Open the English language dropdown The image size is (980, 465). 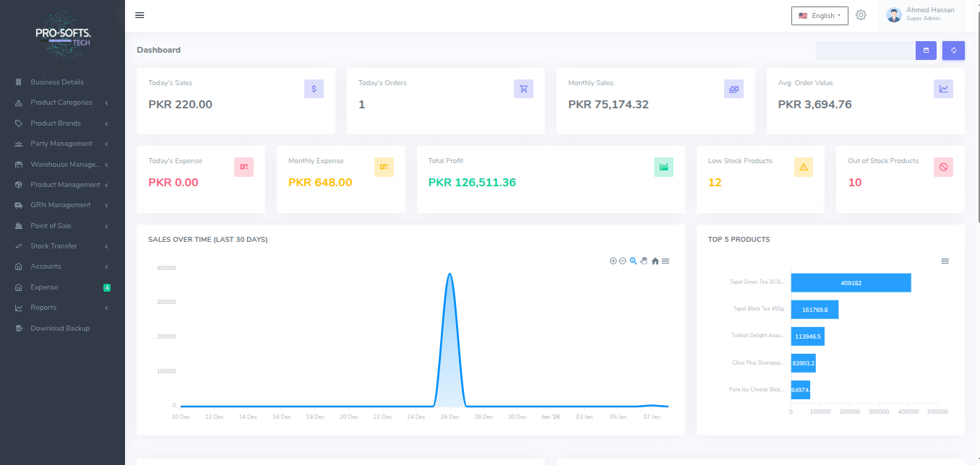[x=820, y=15]
